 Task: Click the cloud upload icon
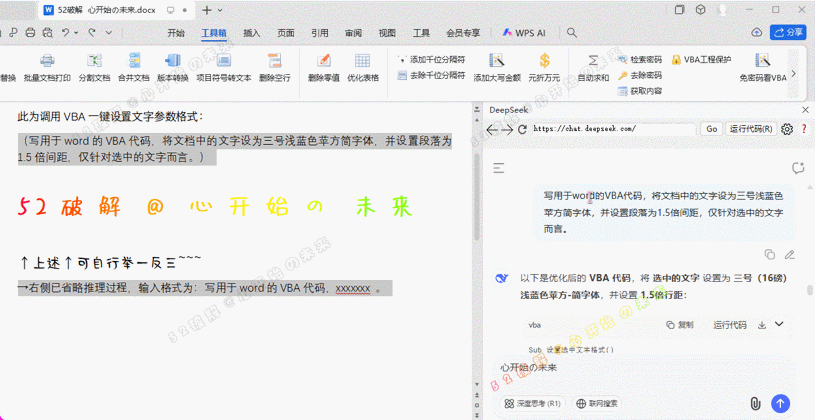757,32
